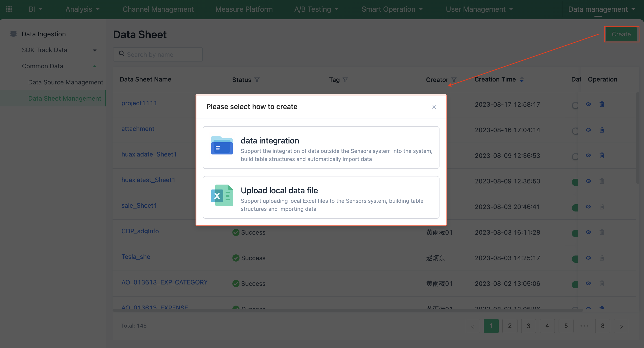Collapse the Common Data section
This screenshot has height=348, width=644.
[94, 66]
